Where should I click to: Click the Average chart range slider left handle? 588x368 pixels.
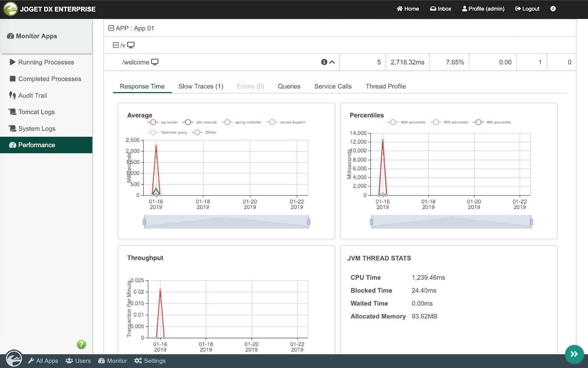tap(144, 222)
